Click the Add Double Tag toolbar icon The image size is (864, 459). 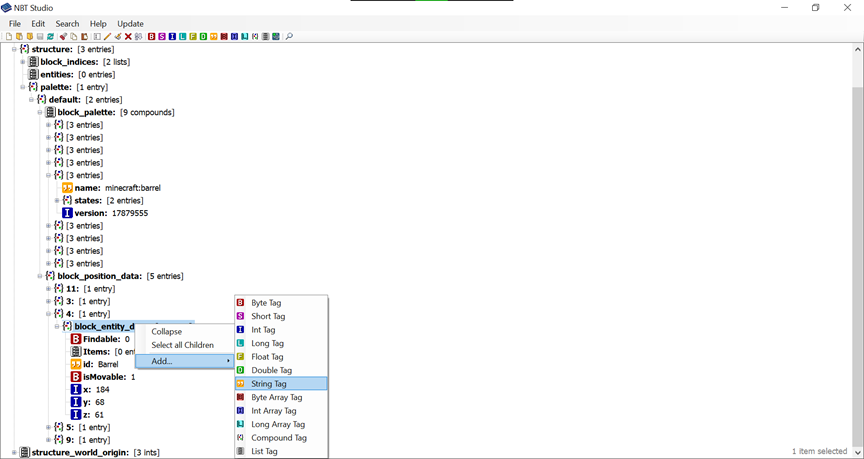(203, 37)
